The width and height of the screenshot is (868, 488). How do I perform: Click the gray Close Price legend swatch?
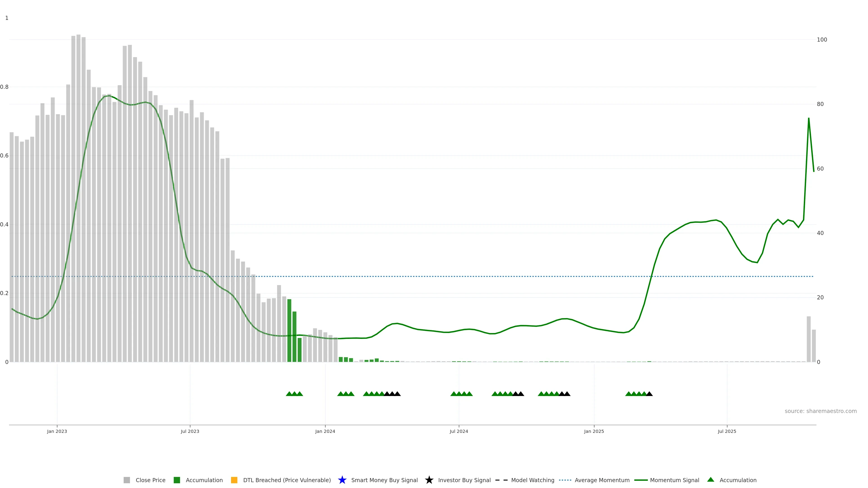127,480
